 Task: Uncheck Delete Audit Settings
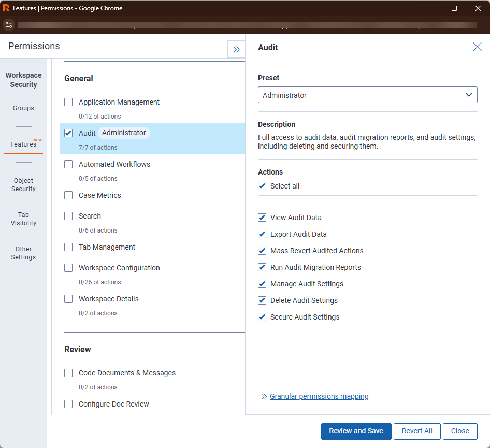click(262, 300)
